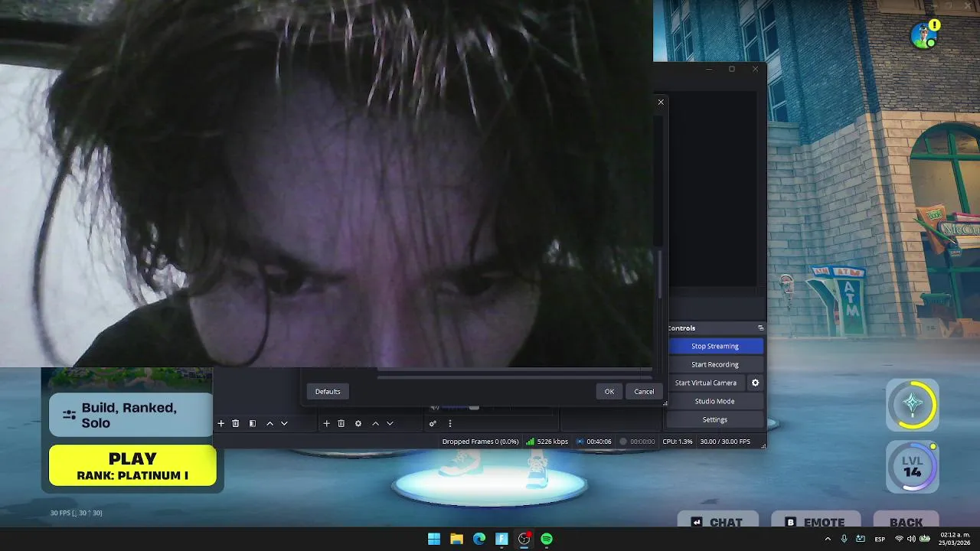Click audio mixer volume slider handle

point(474,408)
